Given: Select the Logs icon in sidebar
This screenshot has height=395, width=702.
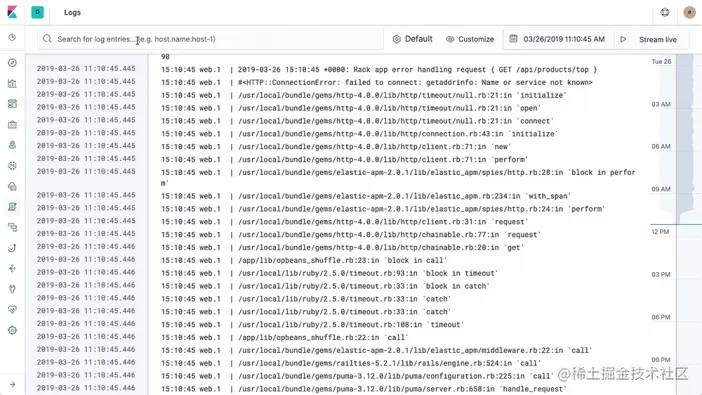Looking at the screenshot, I should tap(12, 206).
